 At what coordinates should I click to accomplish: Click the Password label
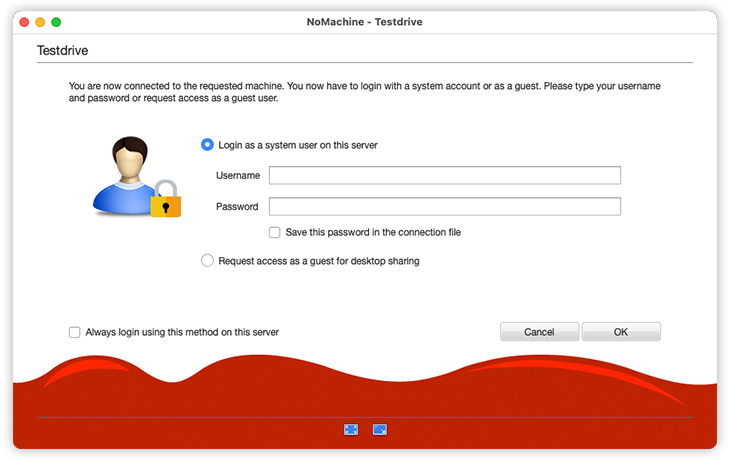[237, 207]
